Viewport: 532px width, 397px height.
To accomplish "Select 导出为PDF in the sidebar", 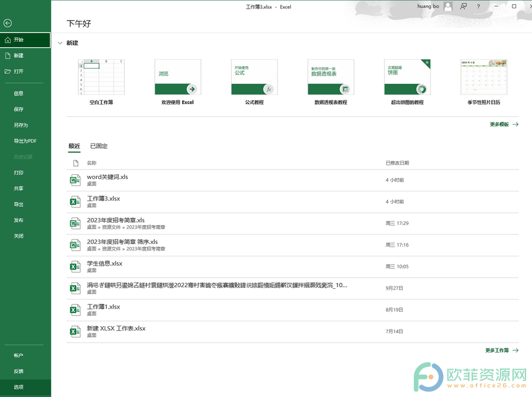I will (25, 141).
